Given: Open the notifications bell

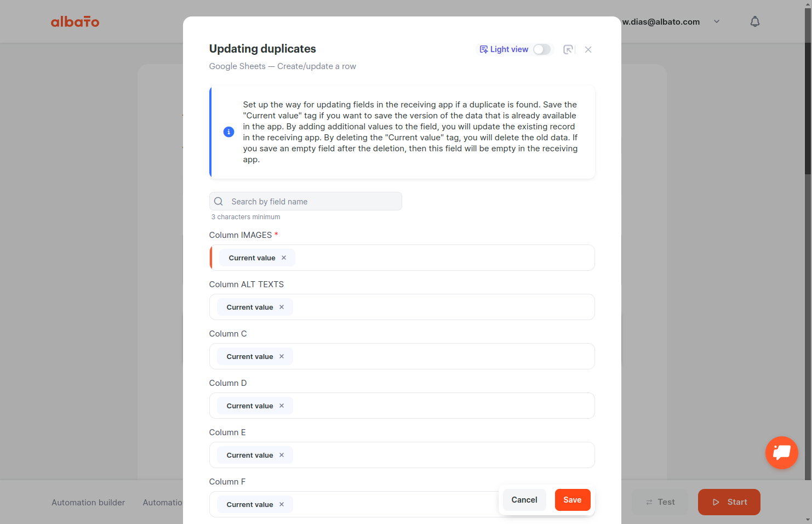Looking at the screenshot, I should (x=755, y=21).
